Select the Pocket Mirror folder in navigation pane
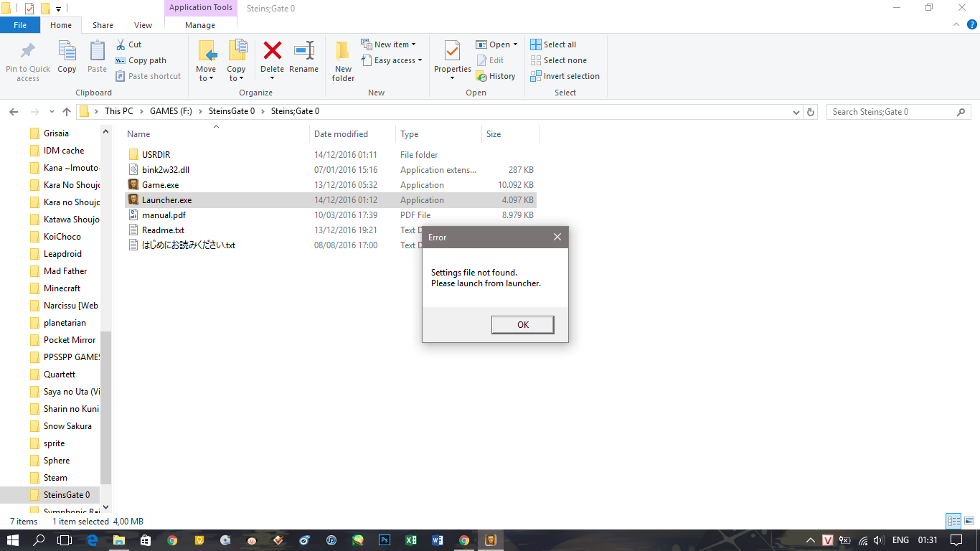This screenshot has height=551, width=980. point(69,340)
